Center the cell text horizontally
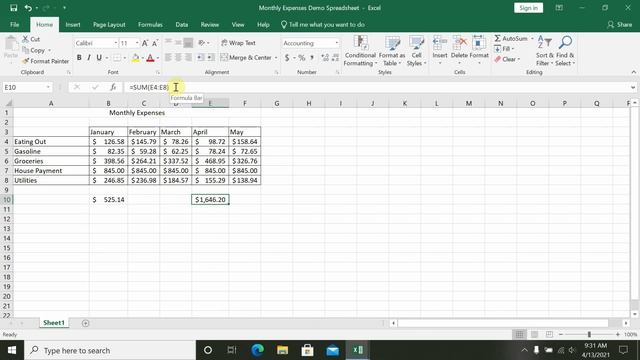 pyautogui.click(x=178, y=58)
